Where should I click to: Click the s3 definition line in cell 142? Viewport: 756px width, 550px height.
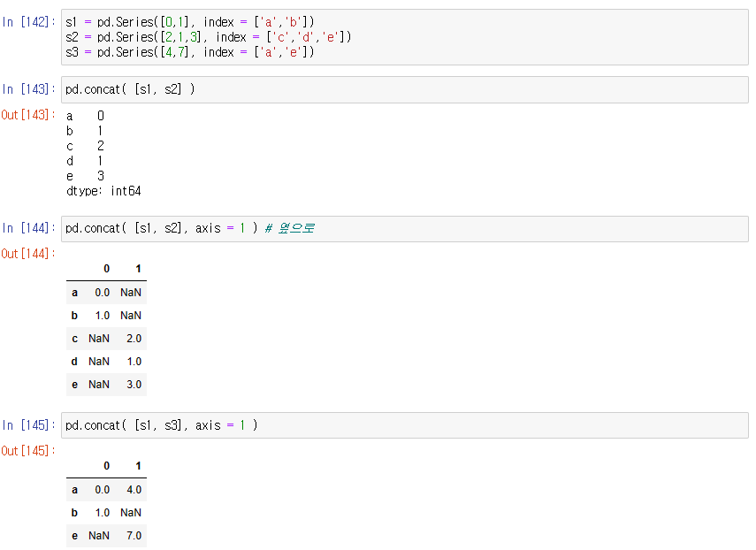point(190,52)
